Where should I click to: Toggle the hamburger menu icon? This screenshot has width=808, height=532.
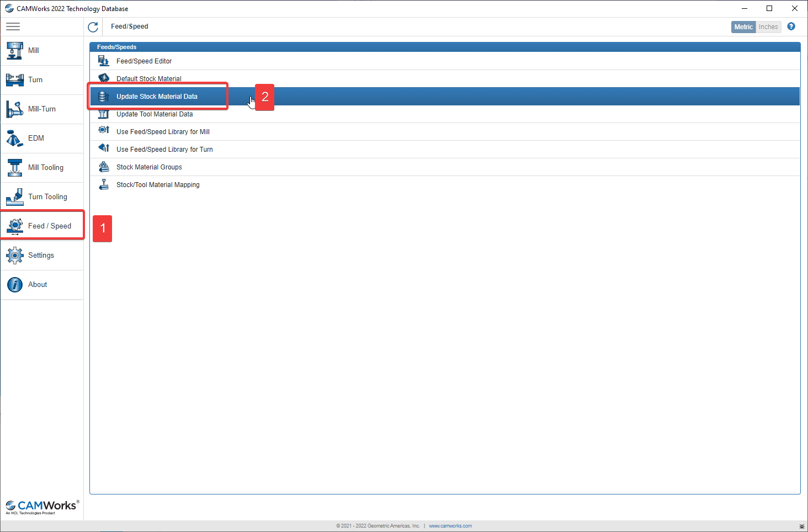click(13, 26)
